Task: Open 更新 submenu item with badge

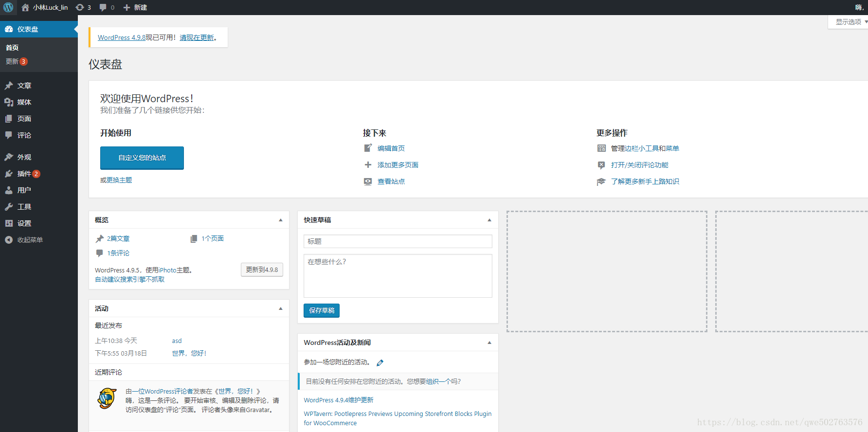Action: [x=17, y=61]
